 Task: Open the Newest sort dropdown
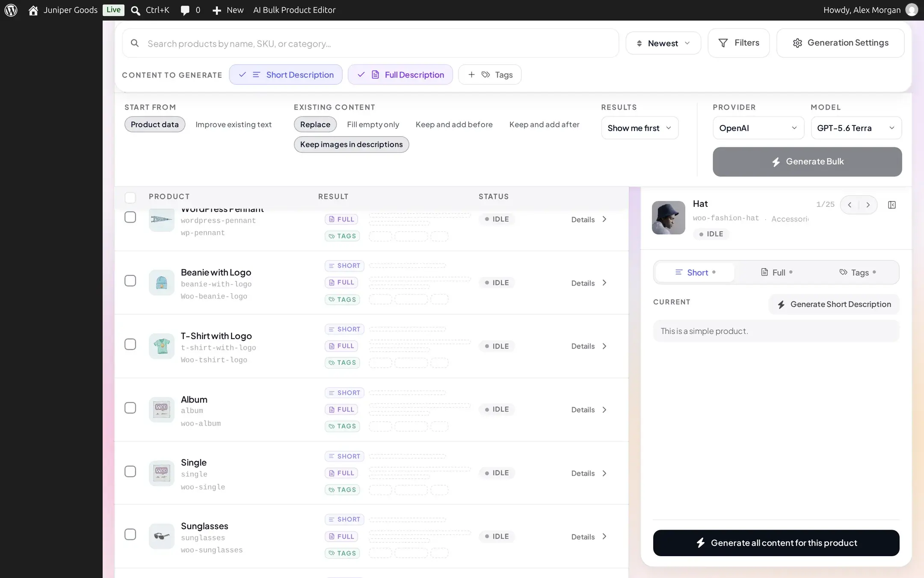coord(663,43)
